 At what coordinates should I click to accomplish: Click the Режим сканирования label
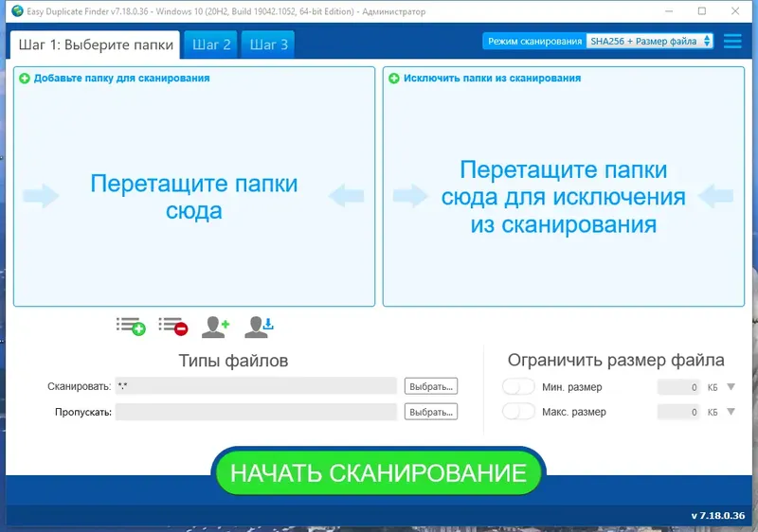[x=534, y=41]
